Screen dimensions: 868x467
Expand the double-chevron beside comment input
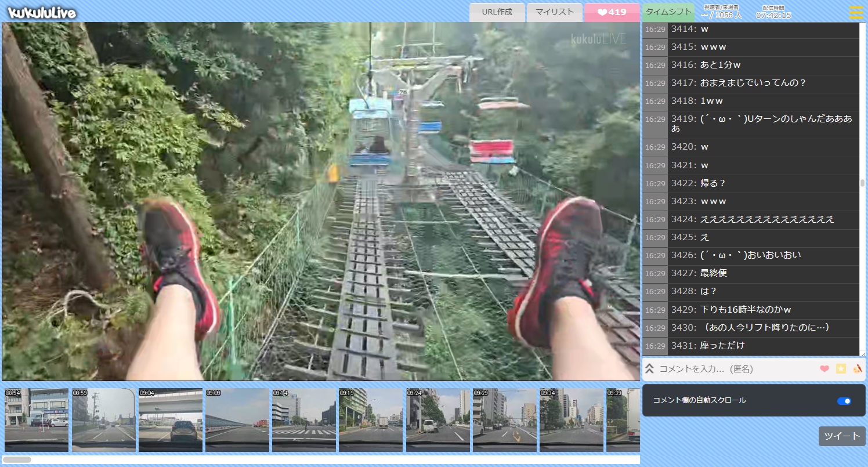650,368
